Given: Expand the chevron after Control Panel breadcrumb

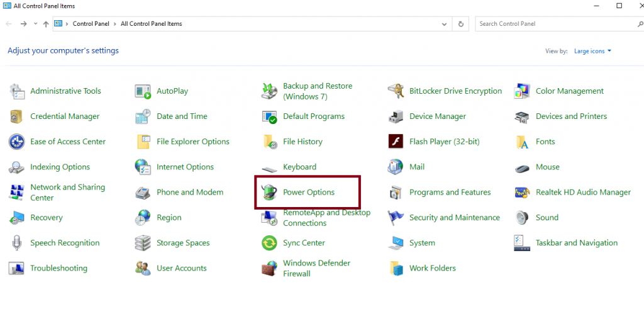Looking at the screenshot, I should [115, 24].
